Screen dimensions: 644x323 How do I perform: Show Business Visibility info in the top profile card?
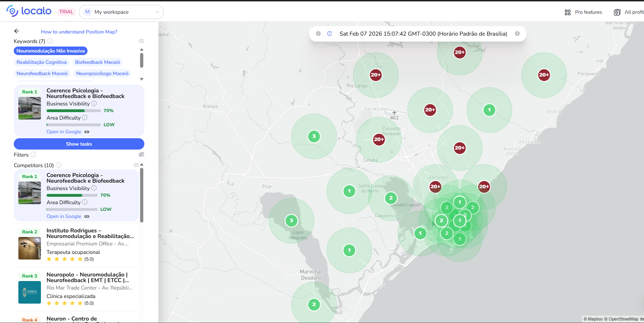94,103
